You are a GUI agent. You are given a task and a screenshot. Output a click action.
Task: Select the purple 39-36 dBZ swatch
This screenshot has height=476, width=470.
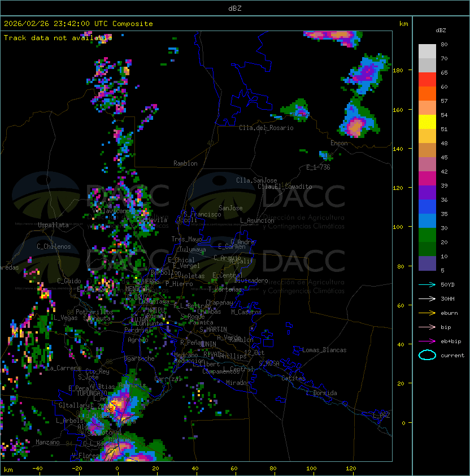pyautogui.click(x=427, y=192)
